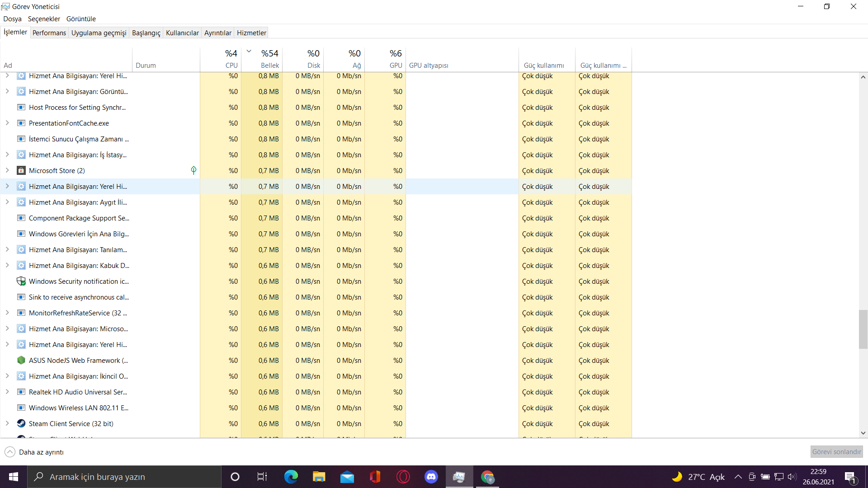Expand the PresentationFontCache.exe entry
Screen dimensions: 868x488
pos(7,123)
